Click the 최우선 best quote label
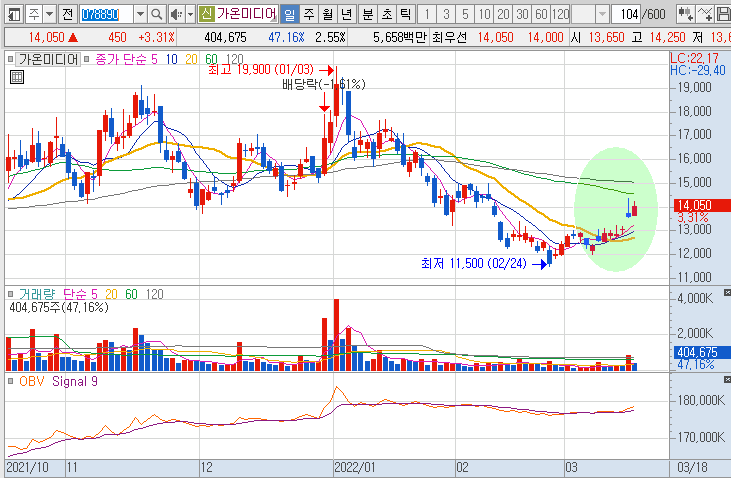Image resolution: width=731 pixels, height=478 pixels. 449,37
